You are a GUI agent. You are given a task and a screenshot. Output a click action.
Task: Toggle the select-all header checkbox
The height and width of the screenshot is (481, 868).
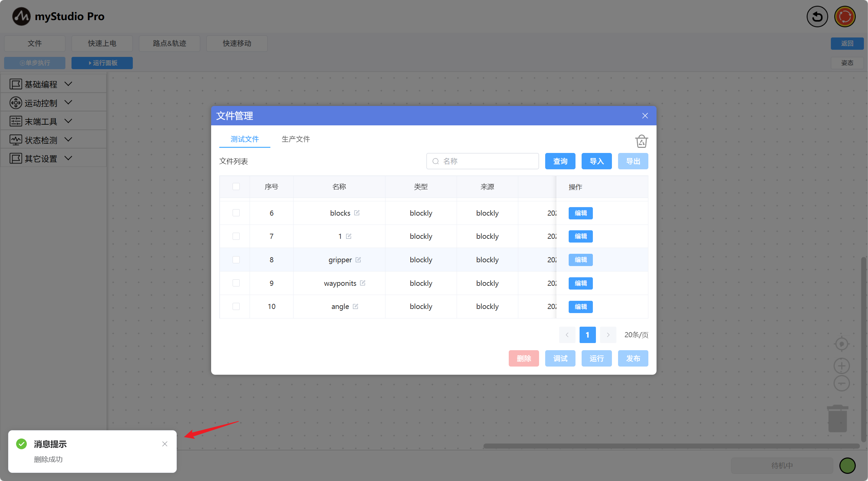pyautogui.click(x=236, y=186)
